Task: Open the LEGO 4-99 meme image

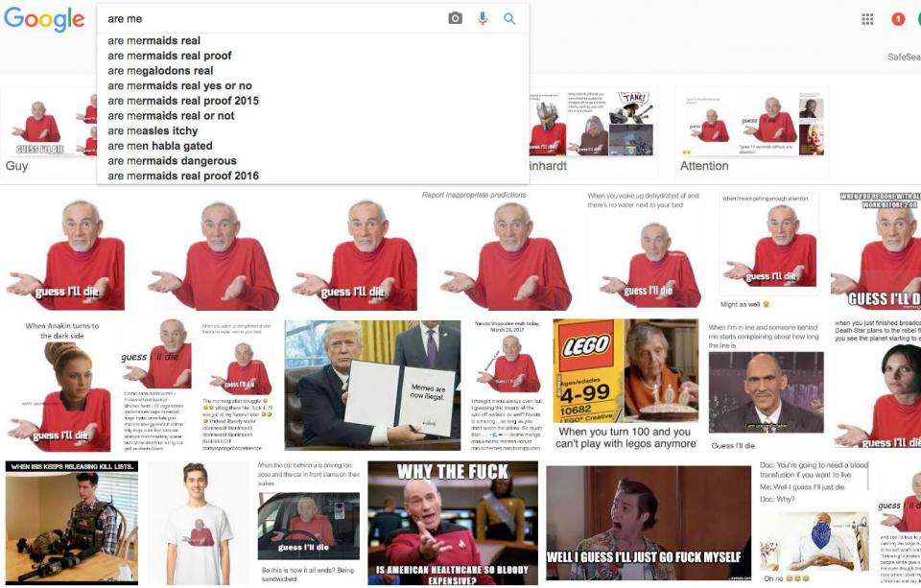Action: click(626, 386)
